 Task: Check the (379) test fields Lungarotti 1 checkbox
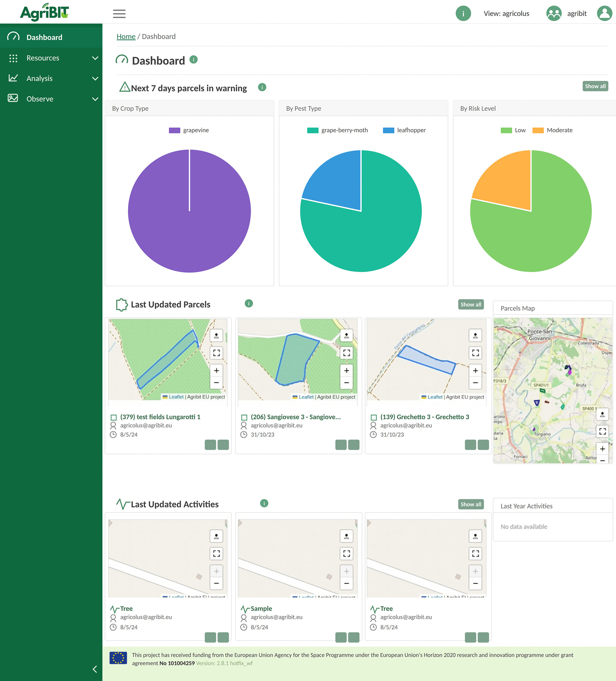tap(114, 418)
